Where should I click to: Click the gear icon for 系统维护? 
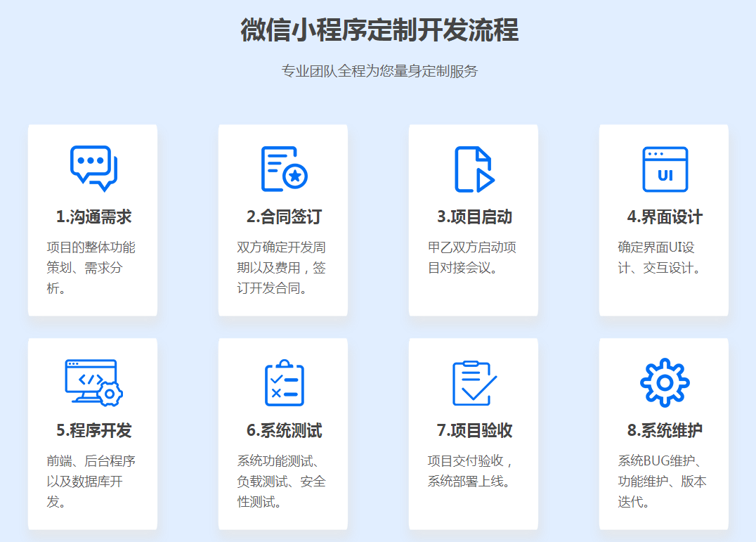point(665,382)
